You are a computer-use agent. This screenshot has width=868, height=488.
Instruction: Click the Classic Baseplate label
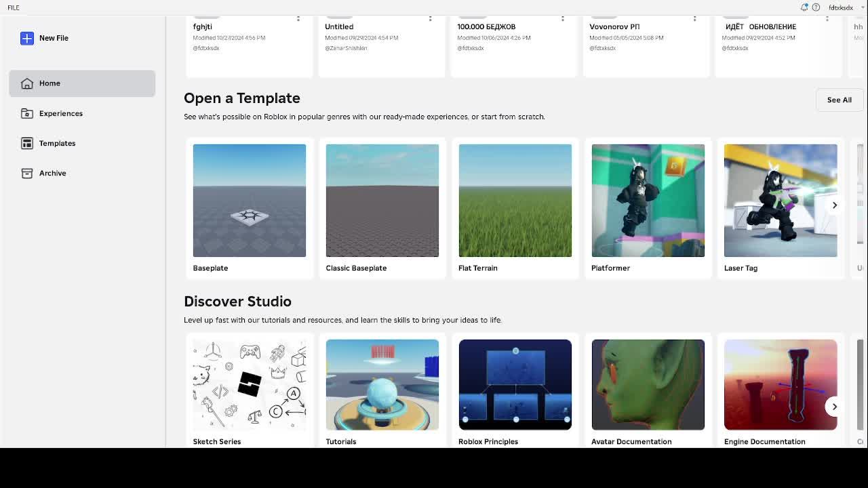coord(356,268)
